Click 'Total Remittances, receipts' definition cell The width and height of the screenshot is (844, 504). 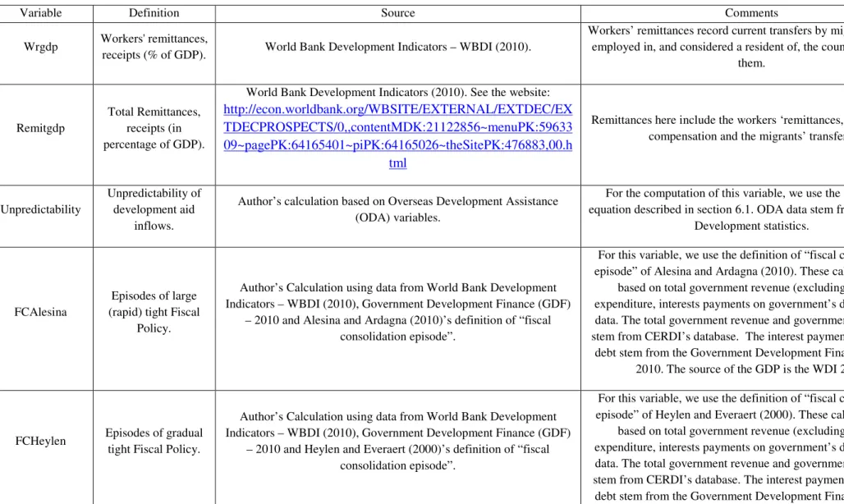(154, 128)
